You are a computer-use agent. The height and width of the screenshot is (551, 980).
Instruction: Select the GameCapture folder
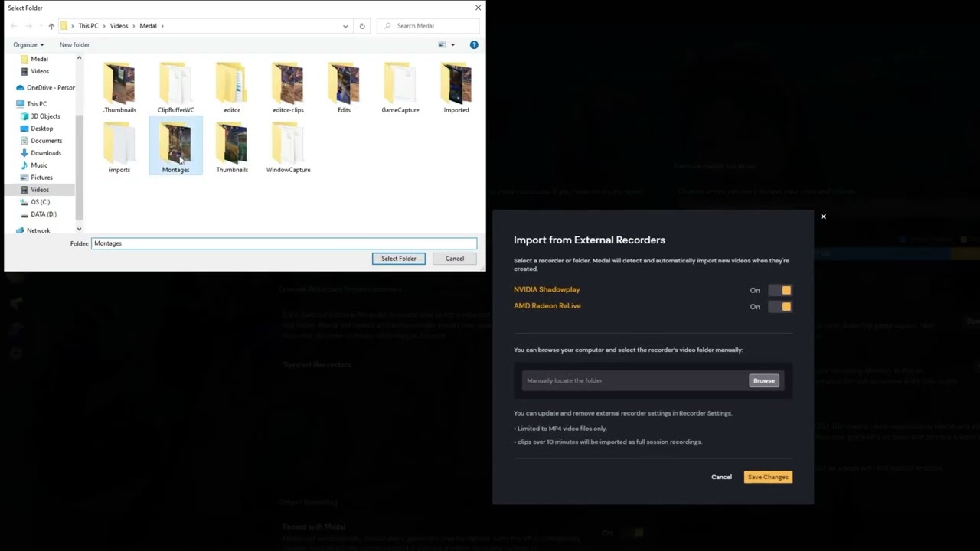point(400,88)
